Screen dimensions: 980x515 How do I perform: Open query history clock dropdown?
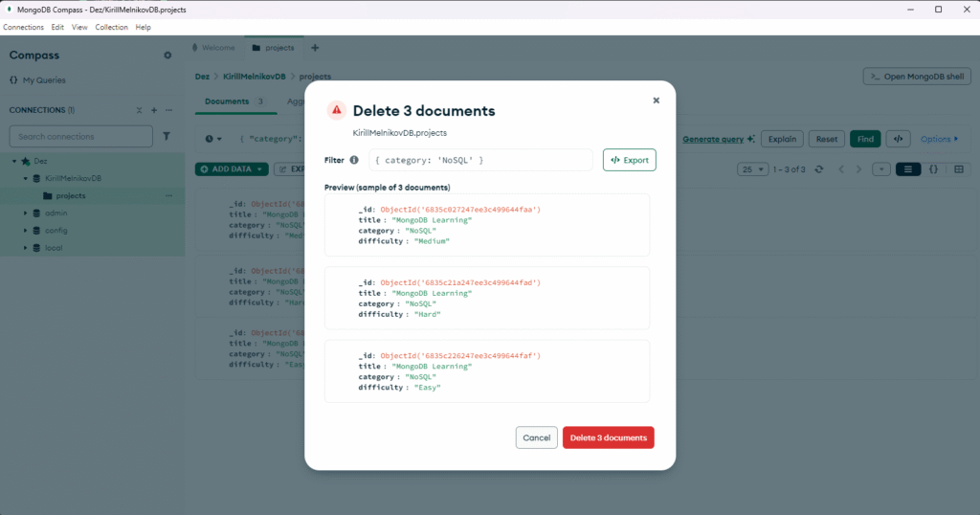click(213, 139)
